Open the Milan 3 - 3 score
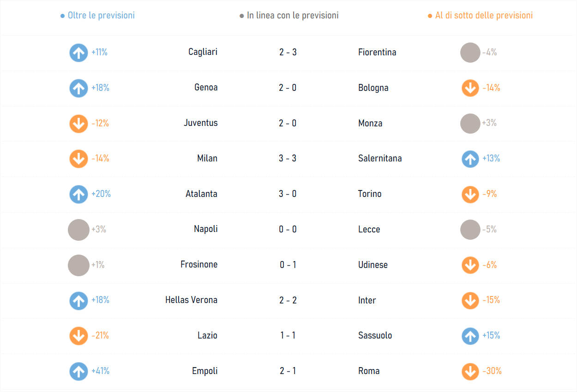This screenshot has height=392, width=577. point(288,159)
